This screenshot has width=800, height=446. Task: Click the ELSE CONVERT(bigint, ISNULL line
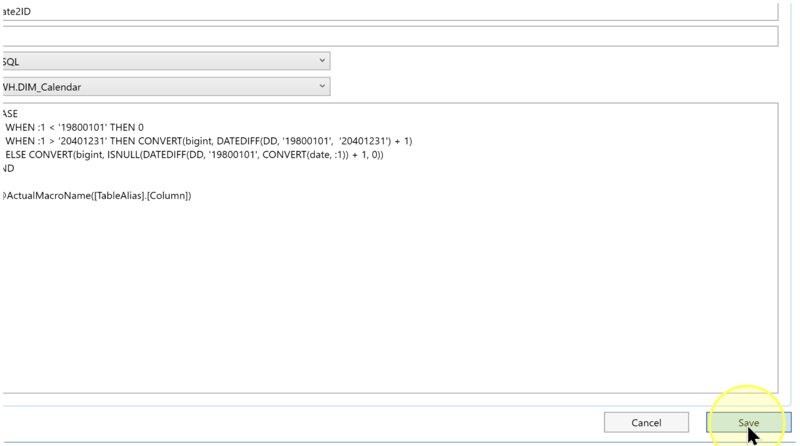194,155
